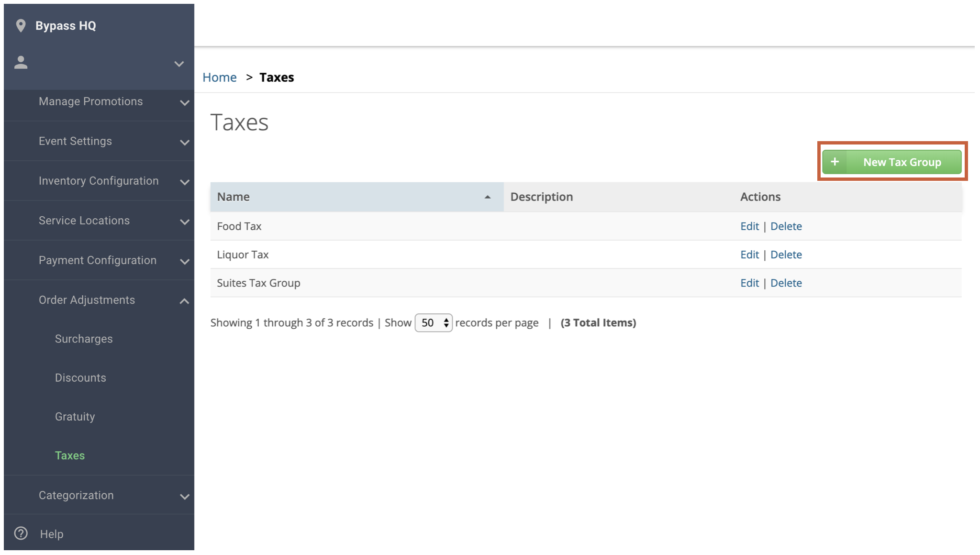Go to Surcharges submenu item
This screenshot has height=555, width=980.
point(84,339)
